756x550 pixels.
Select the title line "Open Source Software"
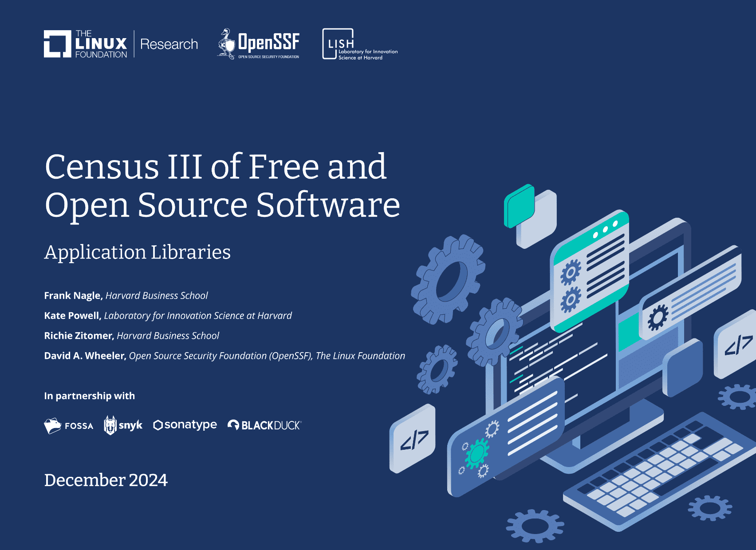click(x=222, y=205)
